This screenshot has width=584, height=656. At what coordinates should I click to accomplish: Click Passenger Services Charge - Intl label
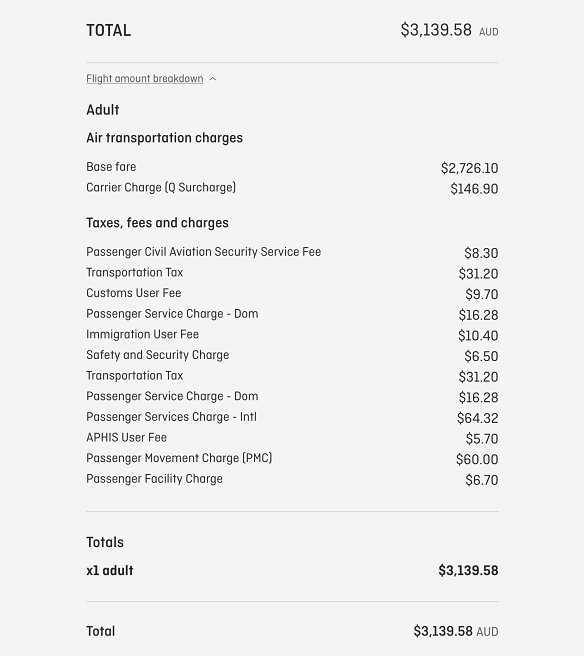pos(172,417)
